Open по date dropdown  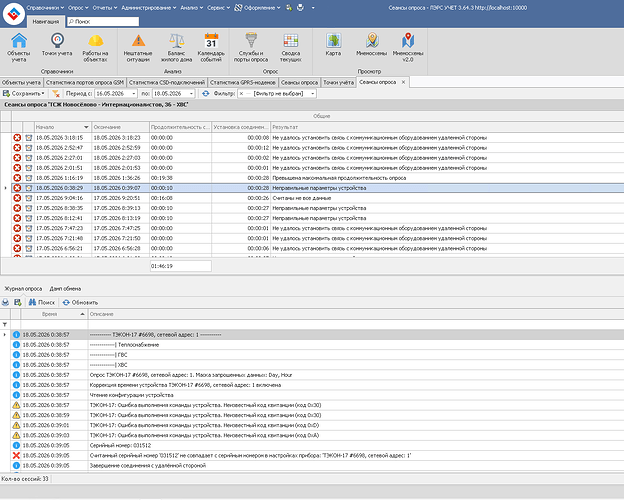[x=191, y=94]
